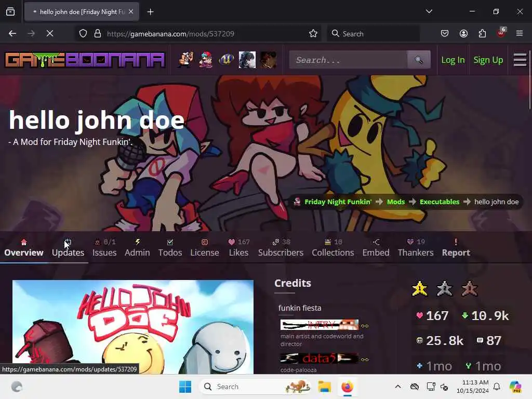Open the Subscribers tab
Viewport: 532px width, 399px height.
point(281,248)
